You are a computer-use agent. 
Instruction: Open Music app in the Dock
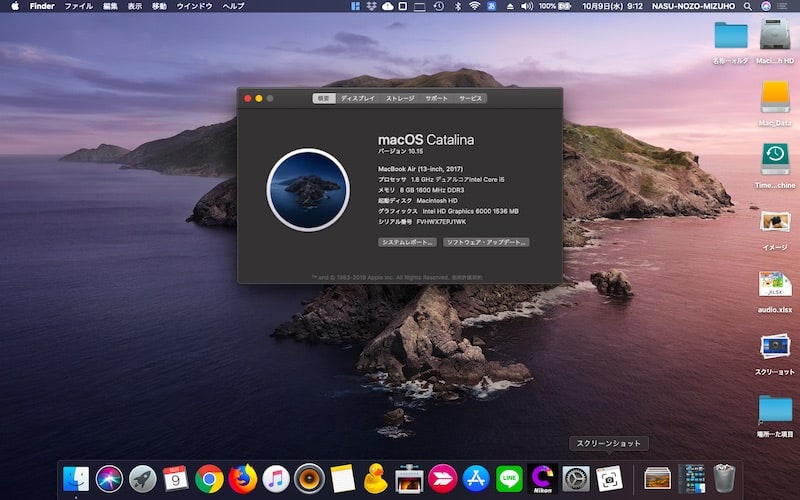tap(276, 479)
